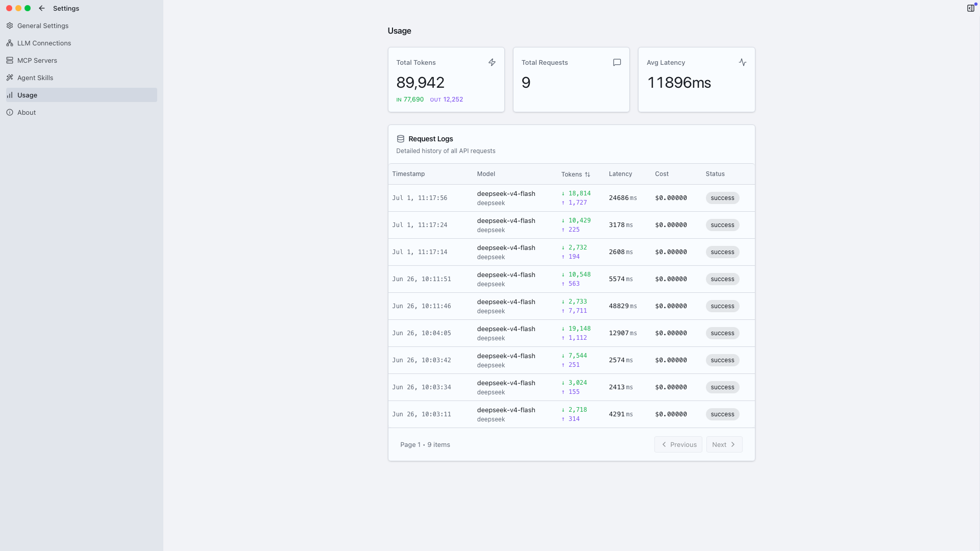Viewport: 980px width, 551px height.
Task: Click the timestamp Jun 26, 10:04:05
Action: coord(422,333)
